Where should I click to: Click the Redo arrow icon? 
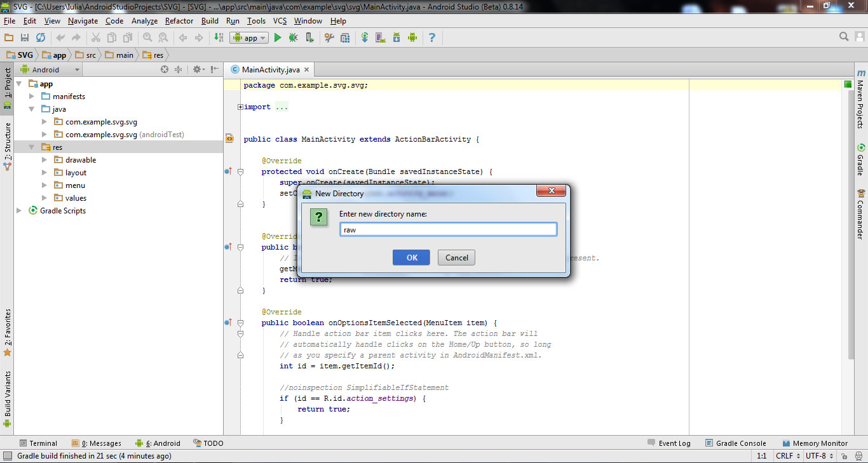(76, 38)
